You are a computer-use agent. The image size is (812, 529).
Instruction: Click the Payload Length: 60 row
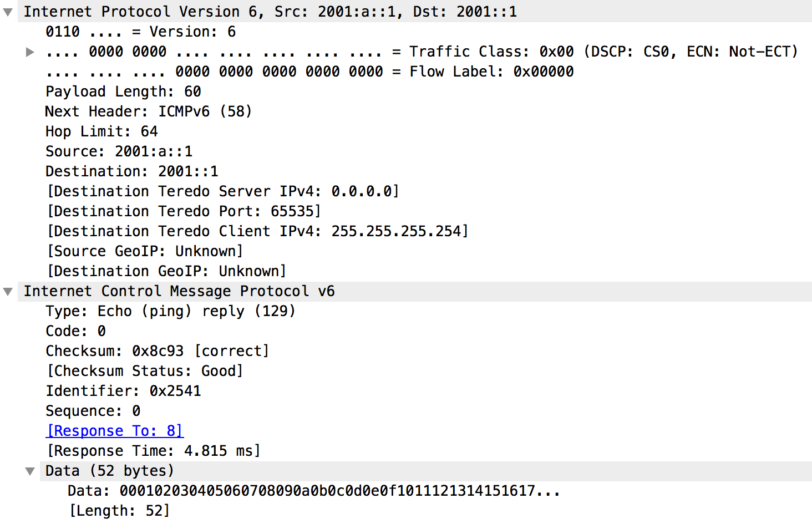(123, 92)
